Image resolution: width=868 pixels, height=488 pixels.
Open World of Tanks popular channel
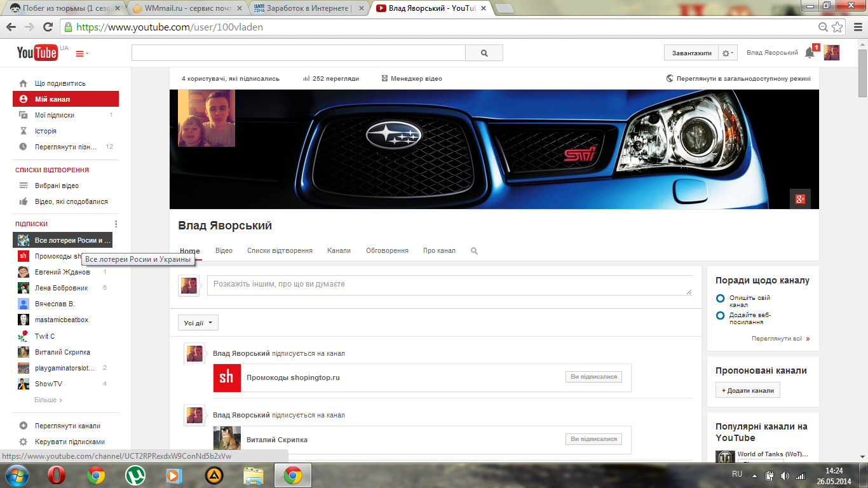click(773, 454)
